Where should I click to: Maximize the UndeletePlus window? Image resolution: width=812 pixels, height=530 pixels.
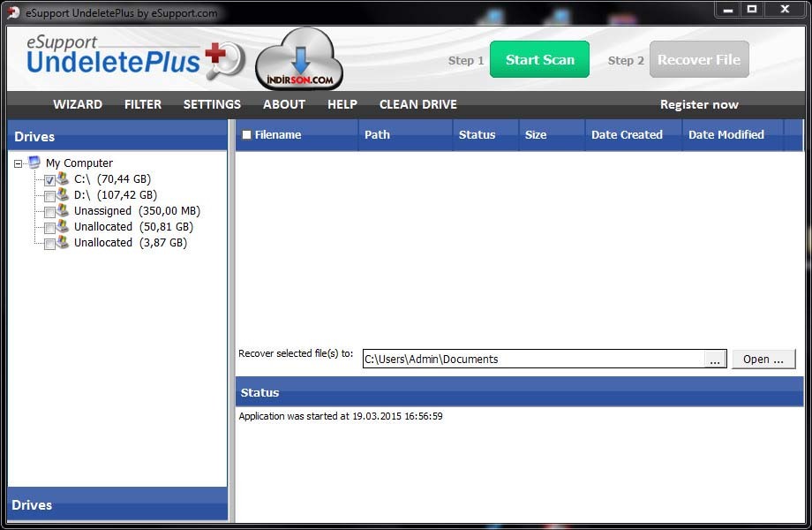coord(752,10)
